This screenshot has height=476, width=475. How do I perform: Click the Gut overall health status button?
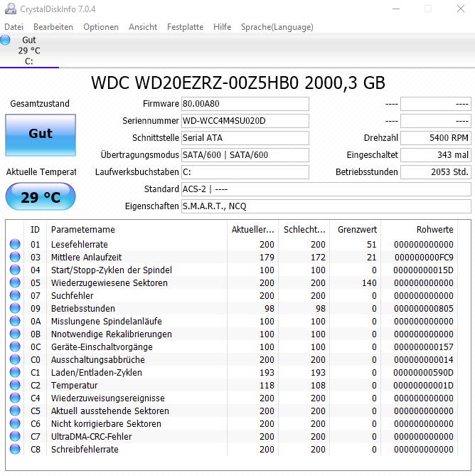pyautogui.click(x=41, y=135)
